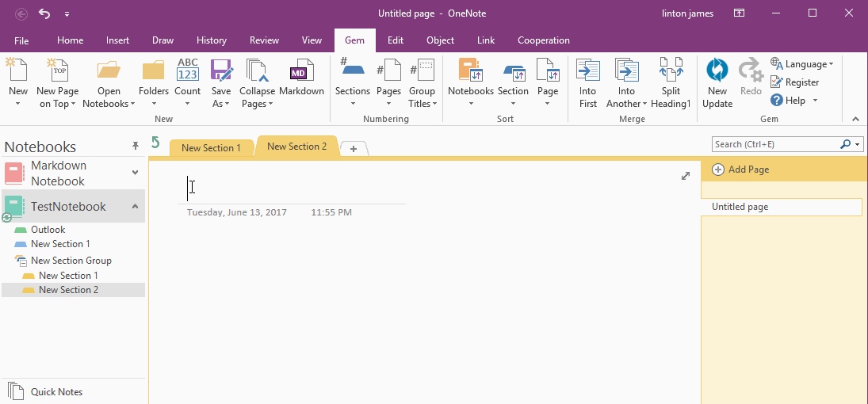Select New Section 2 in tree
Image resolution: width=868 pixels, height=404 pixels.
click(x=72, y=289)
